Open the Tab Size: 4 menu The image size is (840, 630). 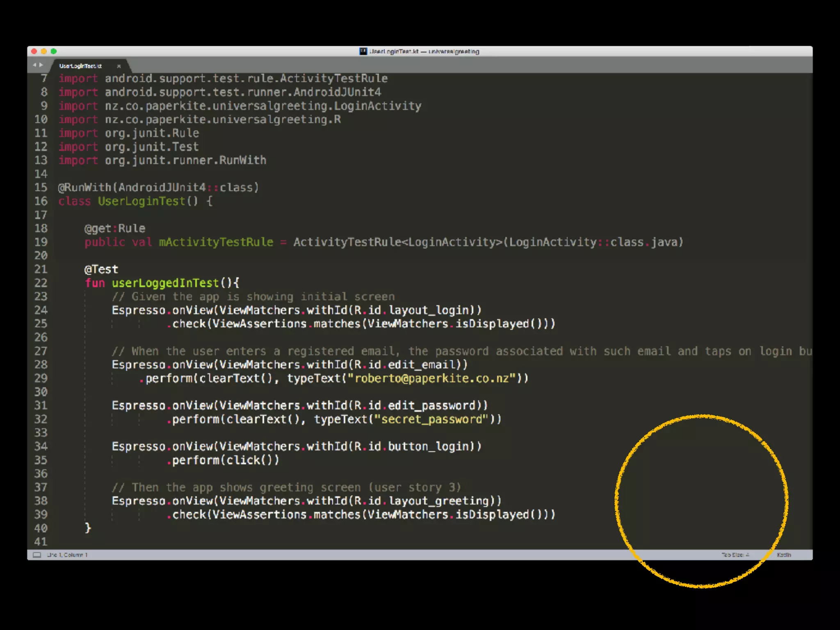735,555
